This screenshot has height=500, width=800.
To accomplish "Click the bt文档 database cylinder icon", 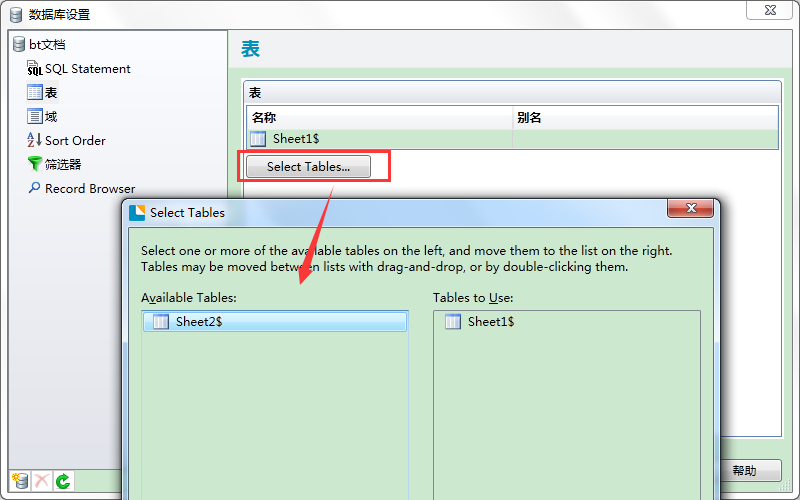I will (19, 44).
